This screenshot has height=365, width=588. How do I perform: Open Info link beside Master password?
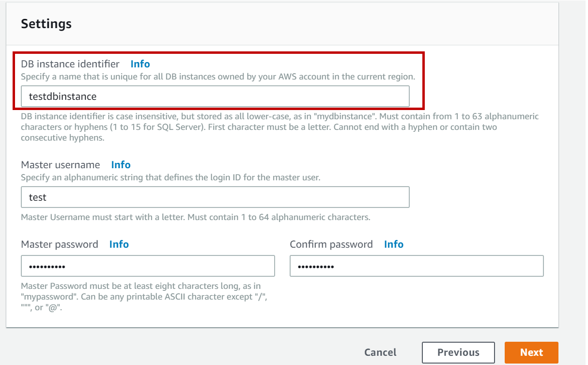[x=119, y=244]
